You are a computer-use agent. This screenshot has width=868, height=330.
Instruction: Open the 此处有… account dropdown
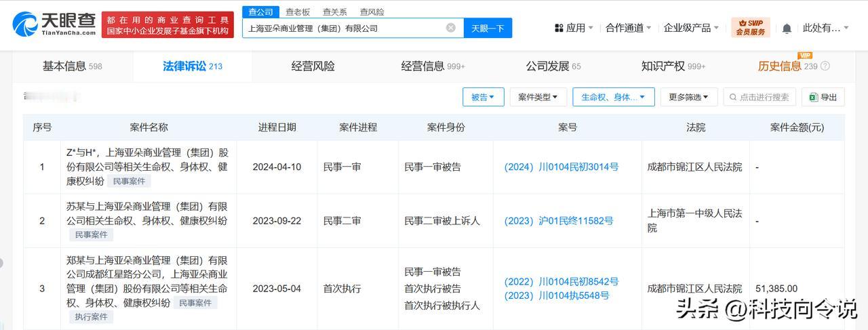(826, 28)
